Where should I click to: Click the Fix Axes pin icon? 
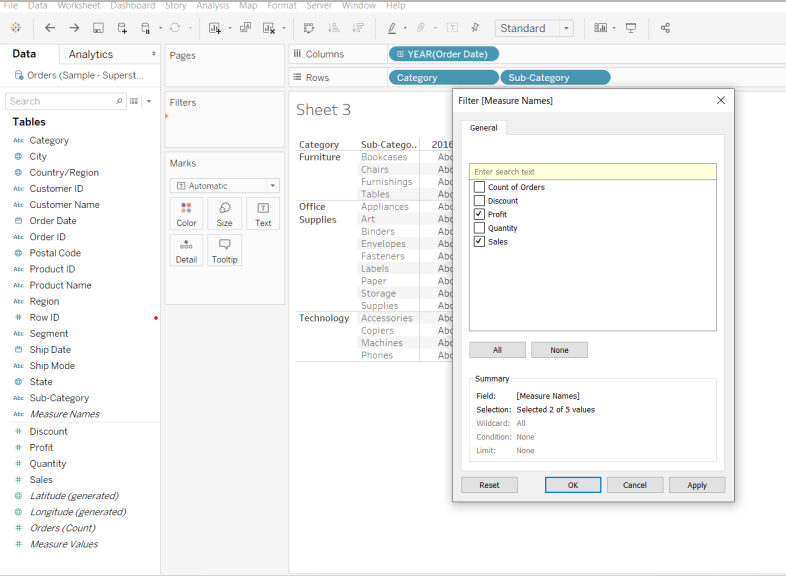[475, 28]
